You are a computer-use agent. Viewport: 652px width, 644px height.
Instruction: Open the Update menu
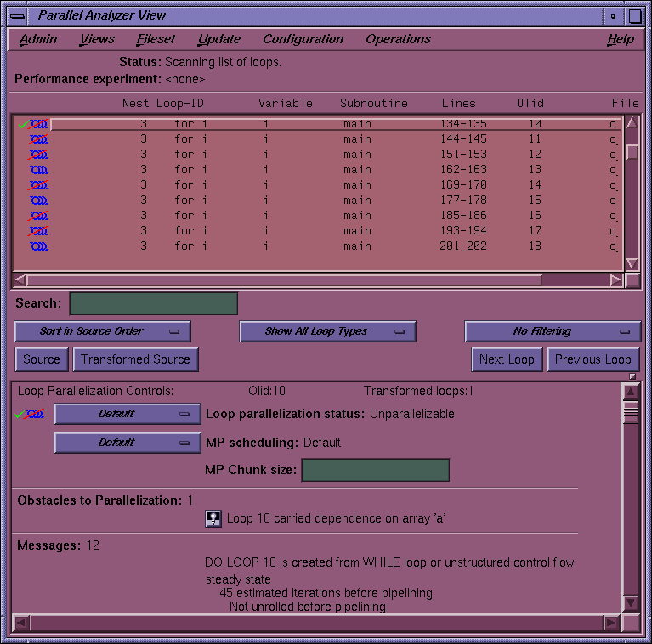pos(218,39)
